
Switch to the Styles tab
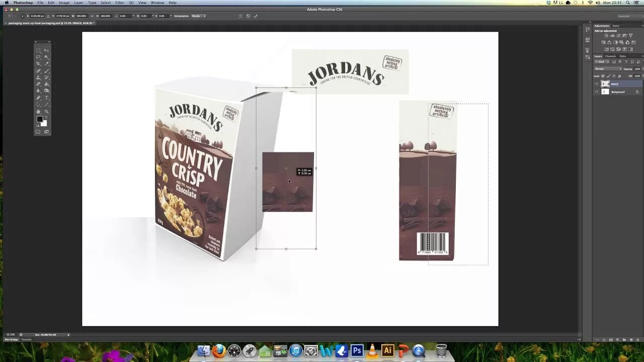pyautogui.click(x=616, y=26)
